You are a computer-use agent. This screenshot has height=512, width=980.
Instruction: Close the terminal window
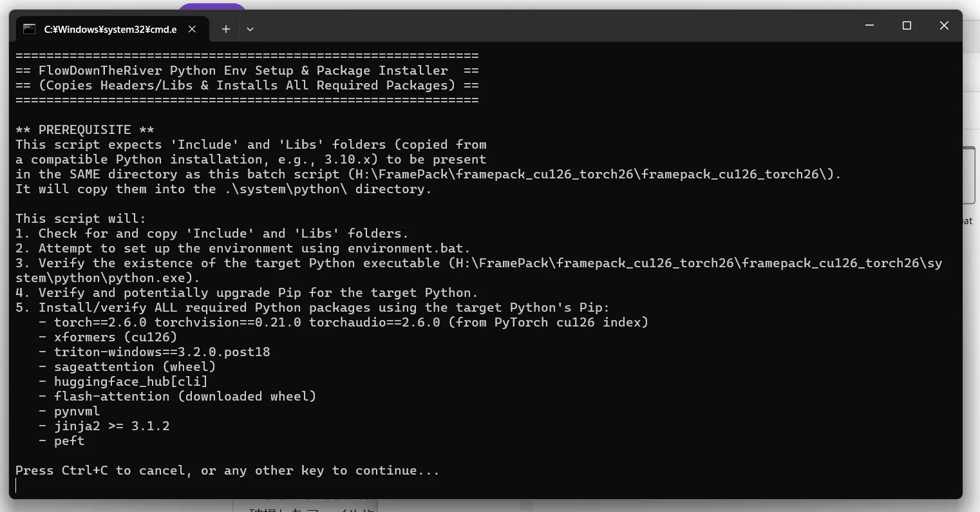pyautogui.click(x=944, y=26)
